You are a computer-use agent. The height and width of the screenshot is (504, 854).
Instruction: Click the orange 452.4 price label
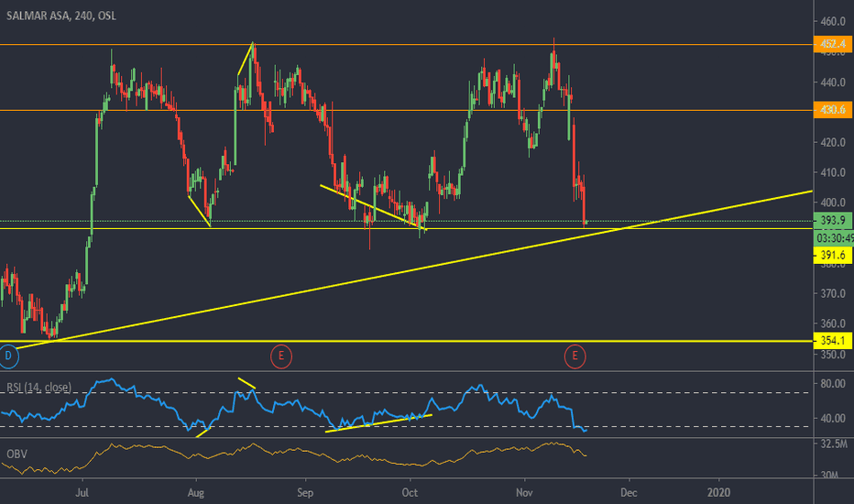click(833, 44)
